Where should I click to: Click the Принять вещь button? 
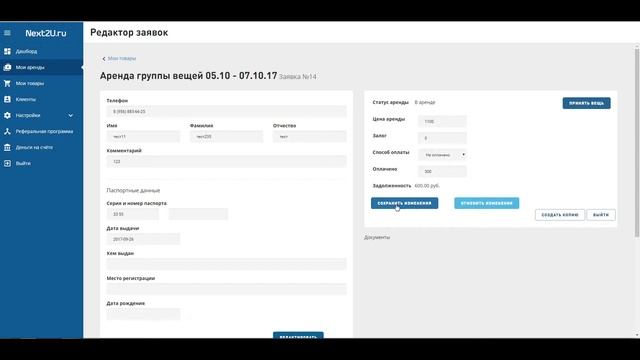[587, 103]
